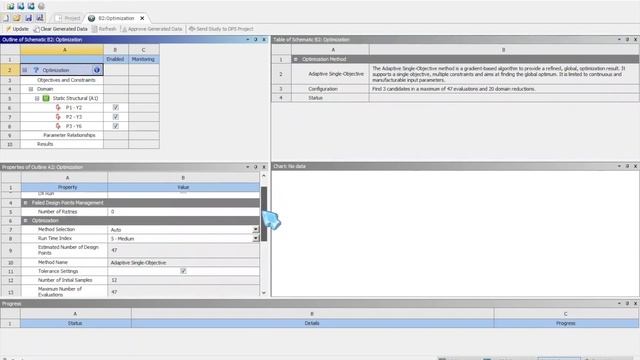Viewport: 640px width, 360px height.
Task: Click the Clear Generated Data icon
Action: (x=36, y=29)
